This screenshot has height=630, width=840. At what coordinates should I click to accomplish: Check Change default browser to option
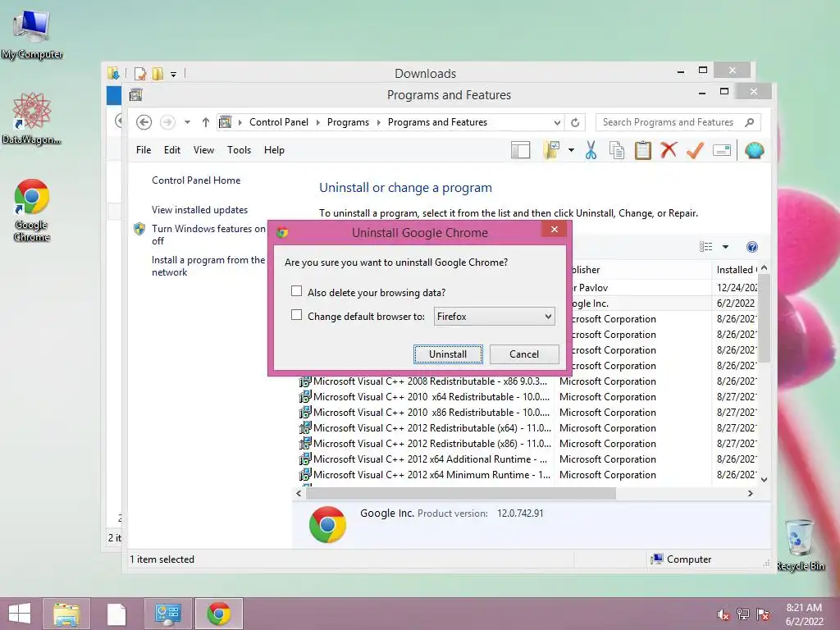tap(296, 315)
